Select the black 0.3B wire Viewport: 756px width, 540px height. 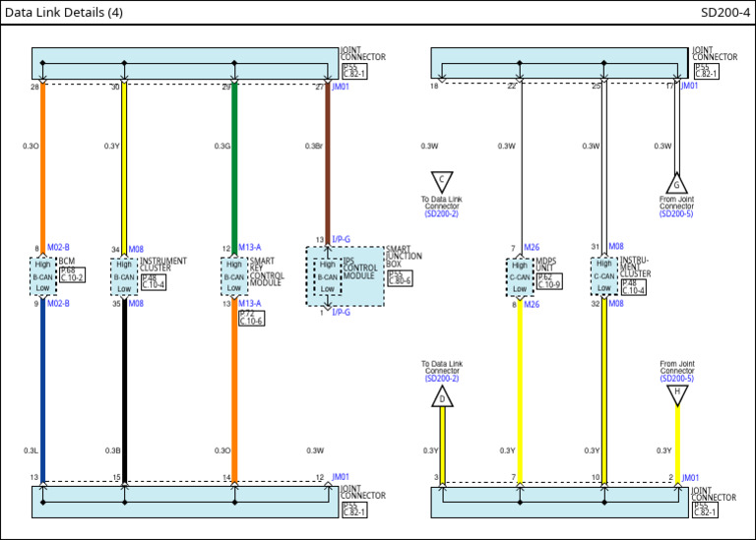(x=124, y=390)
